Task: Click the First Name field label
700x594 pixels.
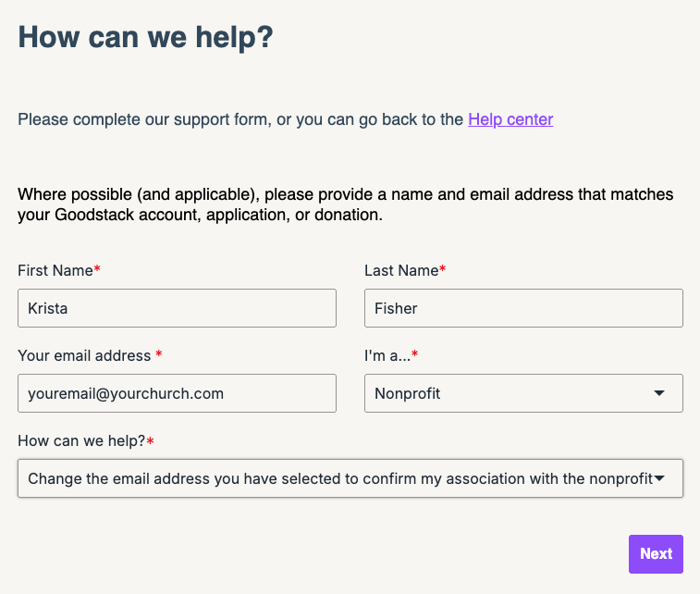Action: 55,271
